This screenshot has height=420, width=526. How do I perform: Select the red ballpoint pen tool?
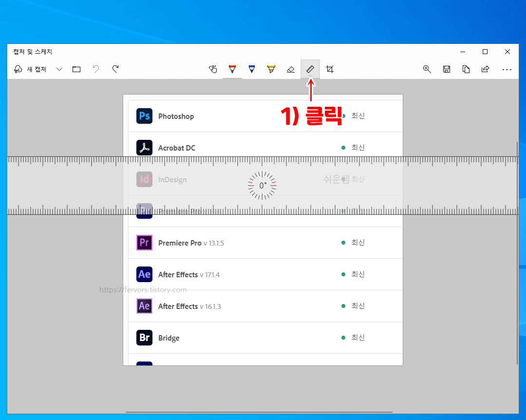tap(232, 69)
